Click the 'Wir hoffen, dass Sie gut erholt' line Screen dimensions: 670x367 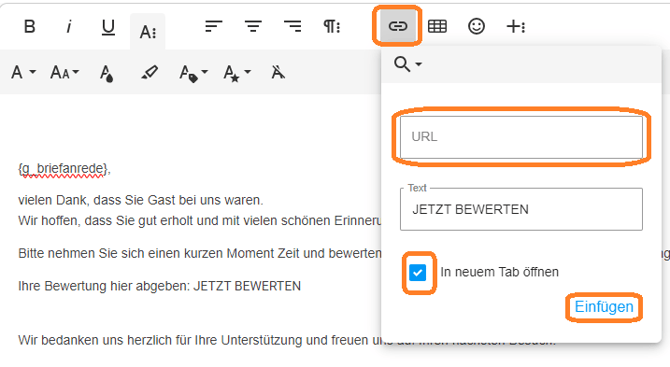[x=200, y=220]
